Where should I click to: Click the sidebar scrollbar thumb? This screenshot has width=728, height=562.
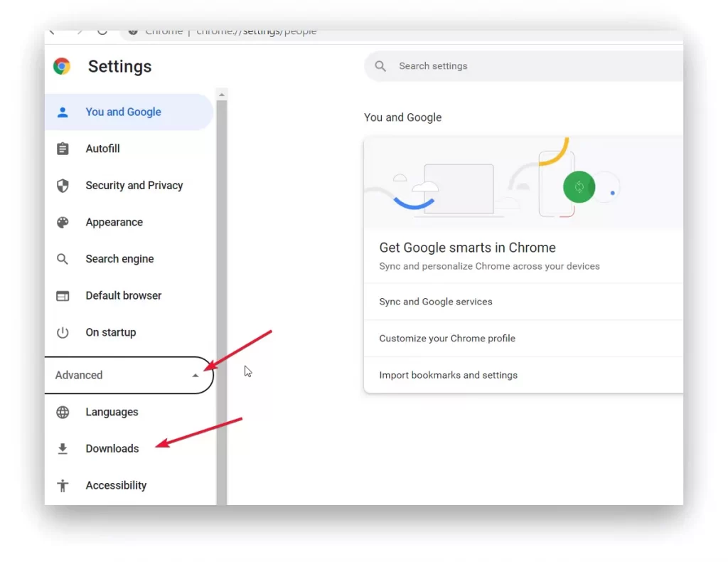tap(222, 302)
